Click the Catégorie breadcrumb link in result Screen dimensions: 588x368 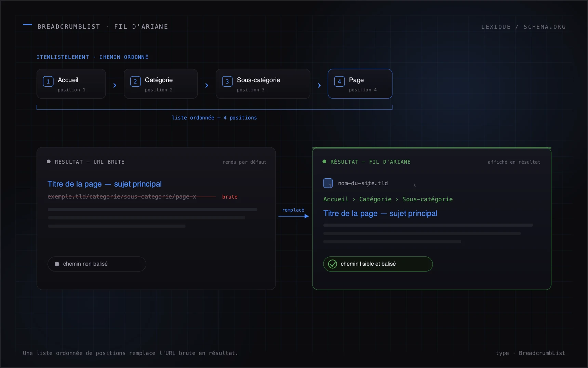375,199
